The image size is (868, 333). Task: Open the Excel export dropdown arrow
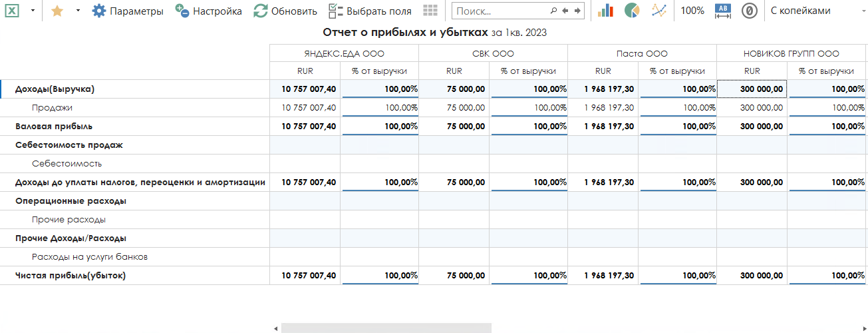coord(33,11)
